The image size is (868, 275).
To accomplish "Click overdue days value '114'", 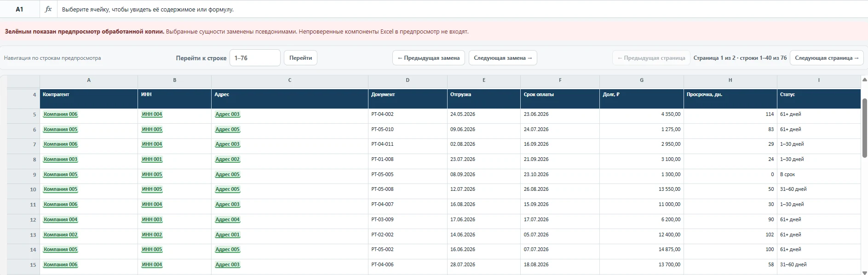I will tap(770, 115).
